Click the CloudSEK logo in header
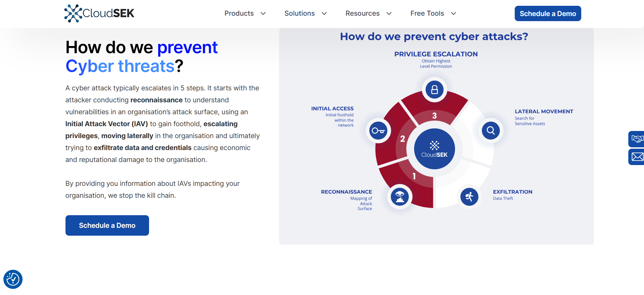This screenshot has height=295, width=644. point(99,13)
